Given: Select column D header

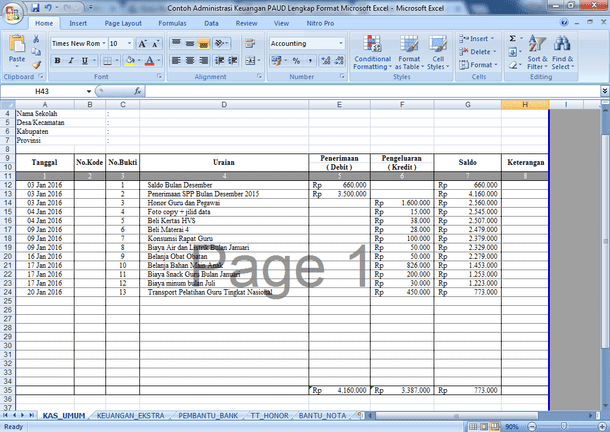Looking at the screenshot, I should tap(224, 105).
